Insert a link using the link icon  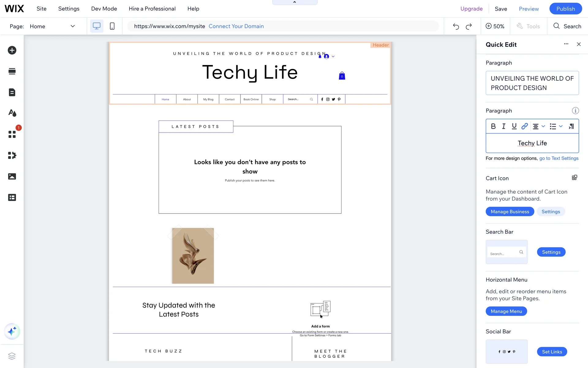pyautogui.click(x=525, y=126)
